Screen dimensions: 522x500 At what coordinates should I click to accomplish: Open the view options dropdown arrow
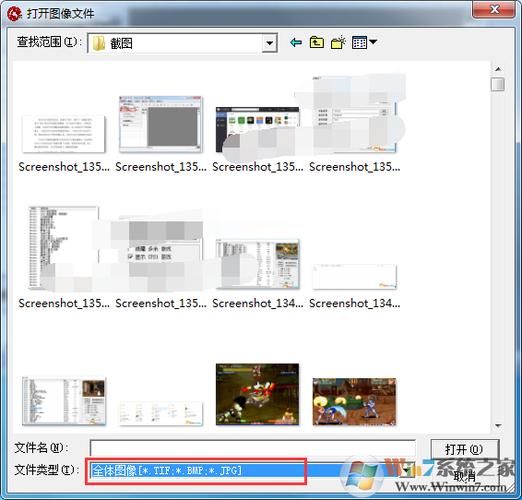pos(373,42)
